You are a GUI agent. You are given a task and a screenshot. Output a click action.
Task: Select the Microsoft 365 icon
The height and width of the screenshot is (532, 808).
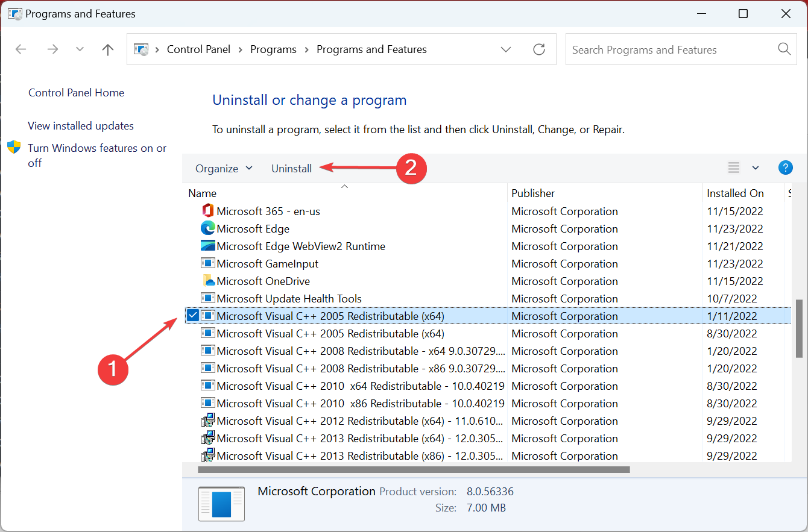(207, 211)
